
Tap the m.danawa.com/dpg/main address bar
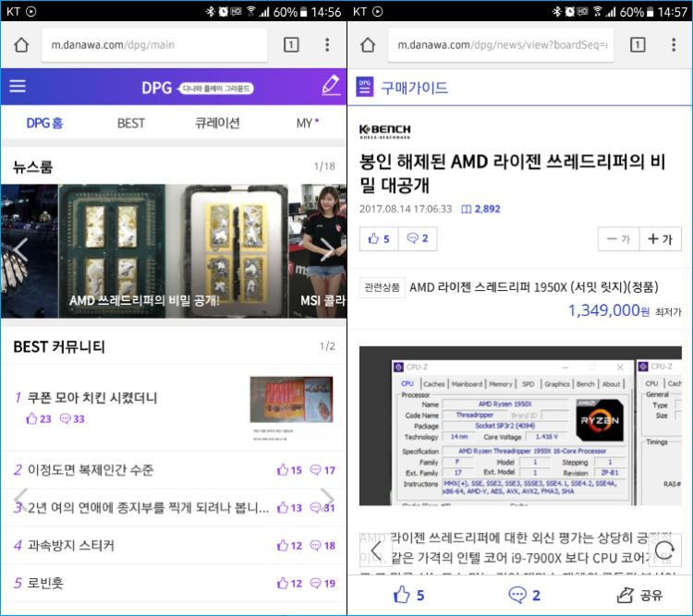click(x=154, y=44)
